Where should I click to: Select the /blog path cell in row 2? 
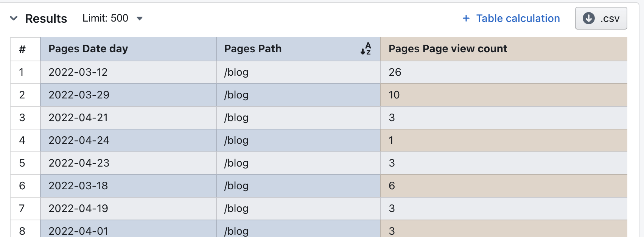click(x=236, y=95)
